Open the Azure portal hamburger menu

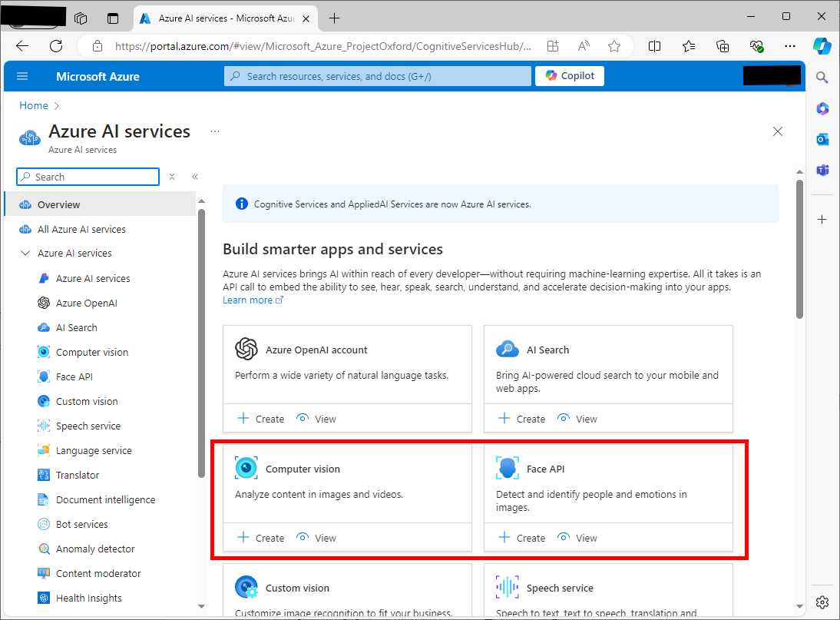click(x=22, y=76)
